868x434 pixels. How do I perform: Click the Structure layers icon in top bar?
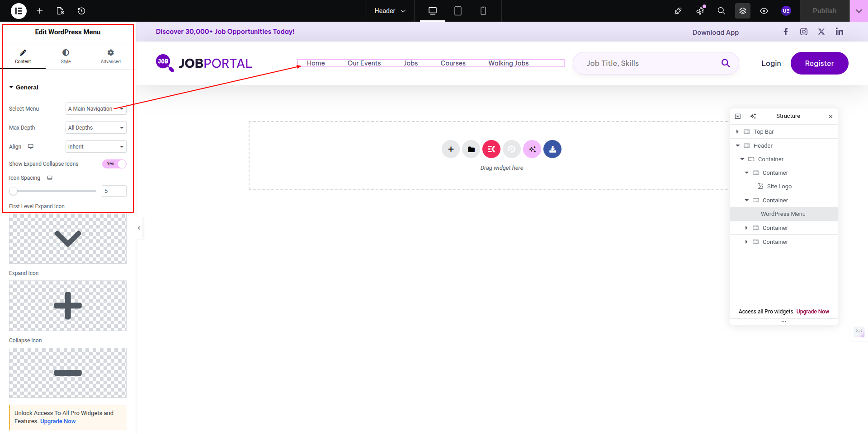[742, 11]
